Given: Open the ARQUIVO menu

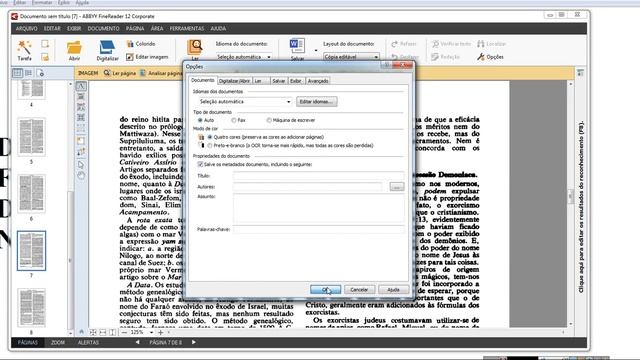Looking at the screenshot, I should coord(27,29).
